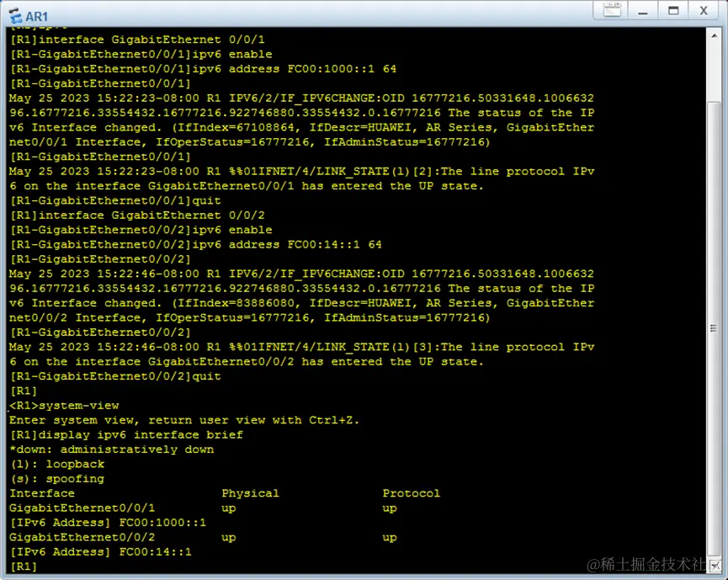Click the AR1 window title text
Viewport: 728px width, 580px height.
[x=37, y=17]
